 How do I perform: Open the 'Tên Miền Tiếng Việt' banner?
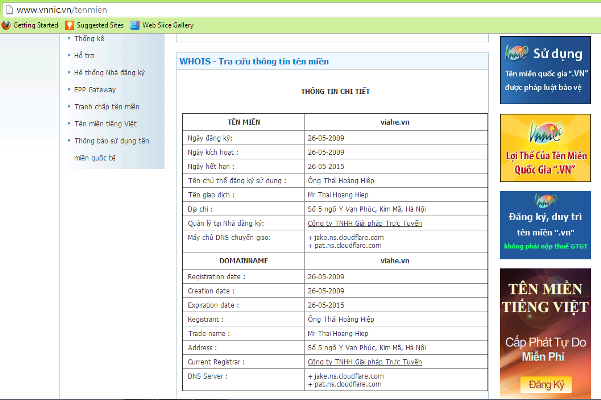545,330
